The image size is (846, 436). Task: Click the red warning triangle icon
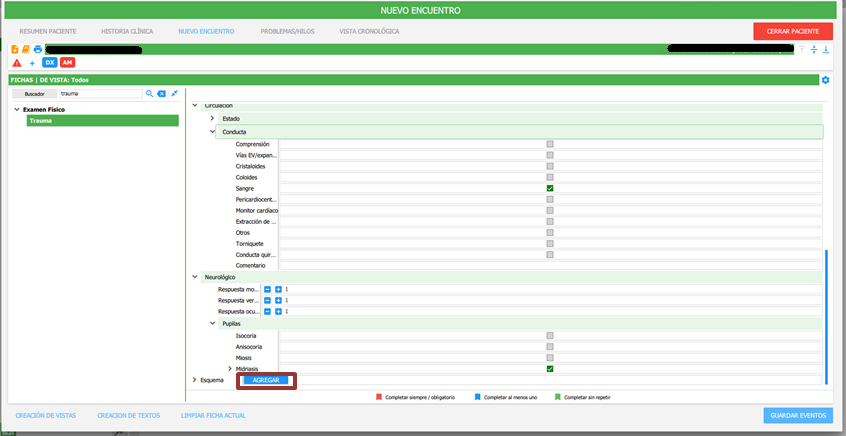pos(16,63)
